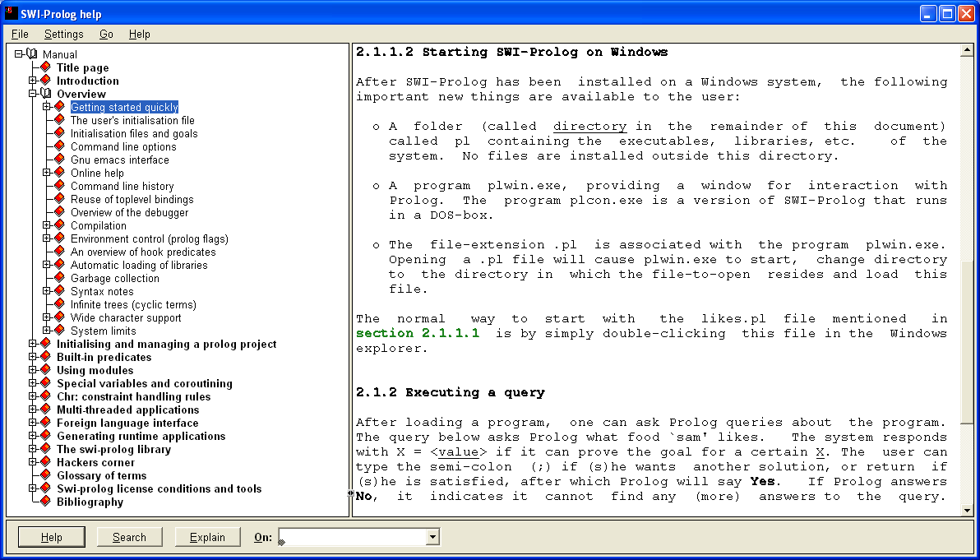
Task: Click diamond icon beside Hackers corner
Action: [x=45, y=461]
